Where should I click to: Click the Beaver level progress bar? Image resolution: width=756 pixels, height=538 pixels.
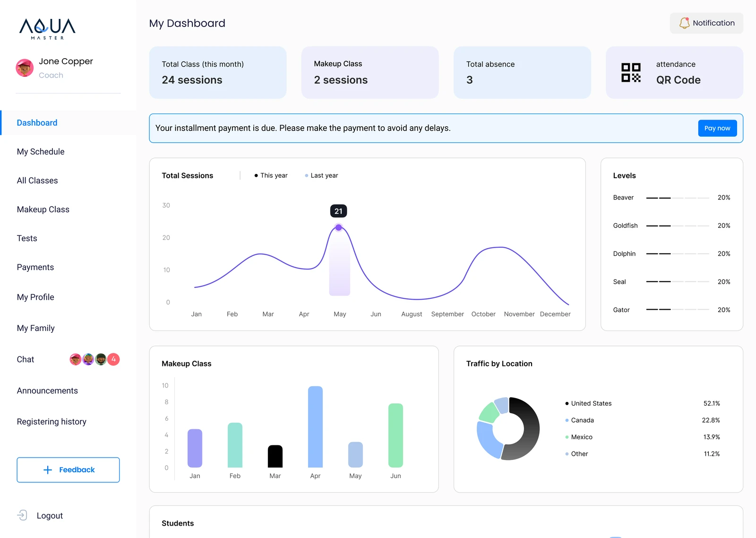(x=678, y=198)
